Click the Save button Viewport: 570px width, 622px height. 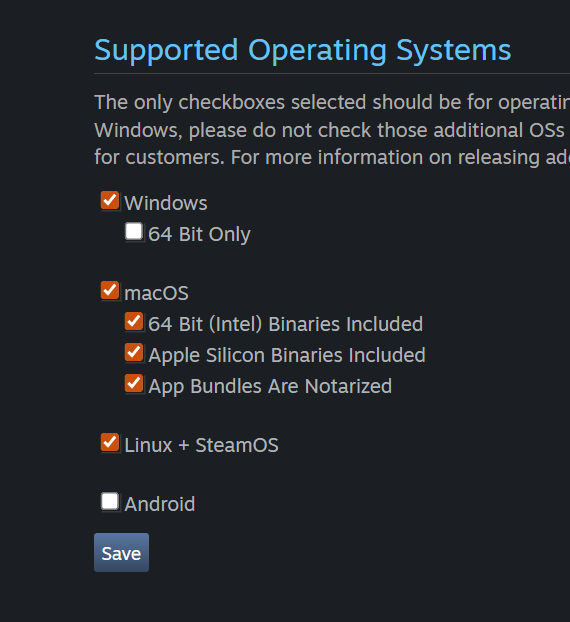(121, 553)
